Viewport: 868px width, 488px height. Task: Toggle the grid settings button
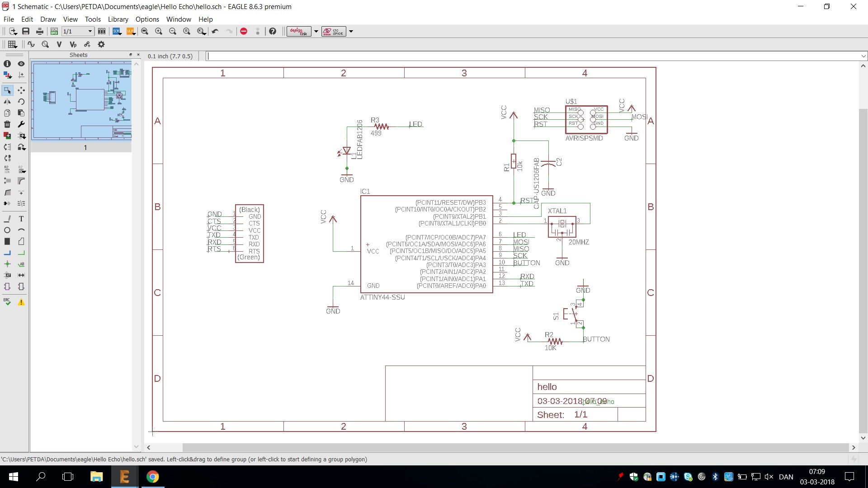click(12, 44)
